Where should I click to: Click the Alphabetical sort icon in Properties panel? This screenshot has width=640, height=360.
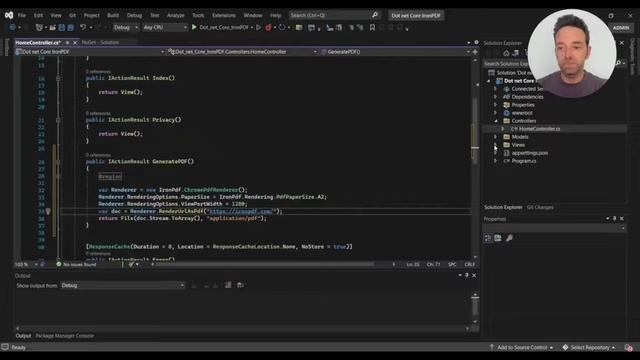(x=498, y=238)
